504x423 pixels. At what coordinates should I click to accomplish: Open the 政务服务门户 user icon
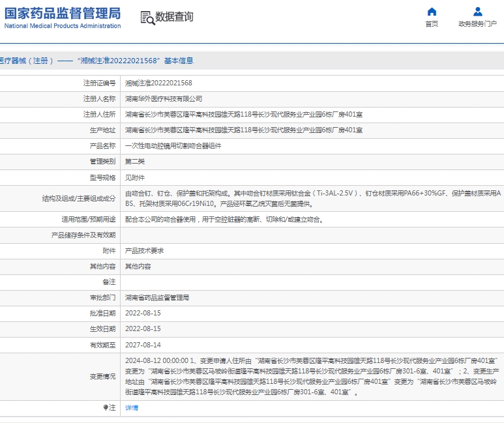tap(478, 12)
